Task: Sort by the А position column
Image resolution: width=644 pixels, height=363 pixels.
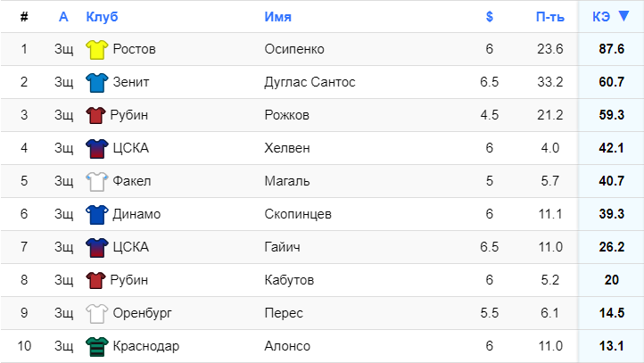Action: tap(63, 17)
